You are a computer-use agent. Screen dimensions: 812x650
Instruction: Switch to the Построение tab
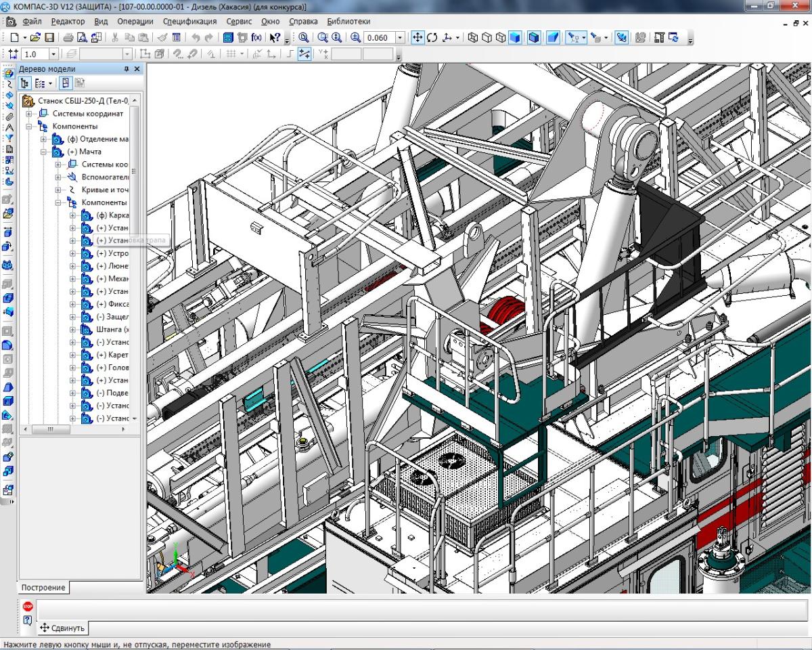(x=43, y=588)
